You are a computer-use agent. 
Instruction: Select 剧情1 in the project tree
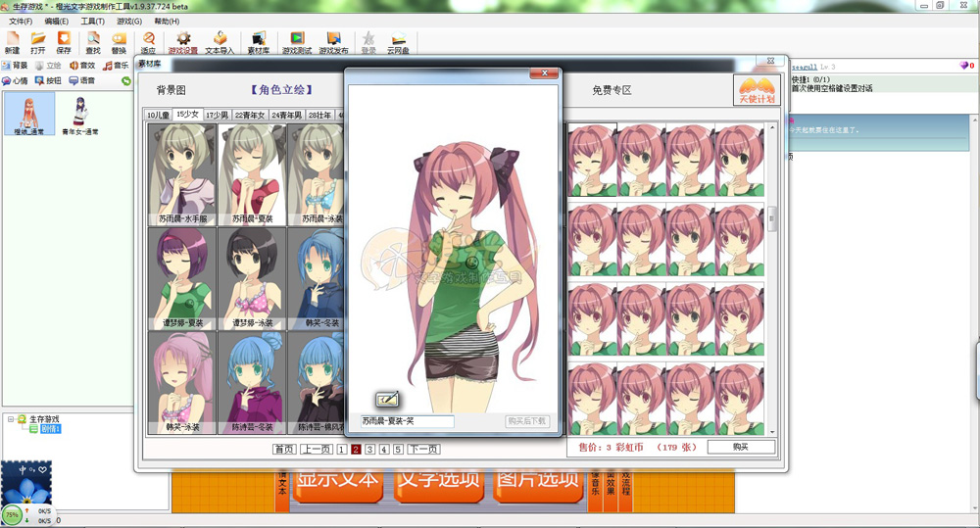[x=50, y=429]
